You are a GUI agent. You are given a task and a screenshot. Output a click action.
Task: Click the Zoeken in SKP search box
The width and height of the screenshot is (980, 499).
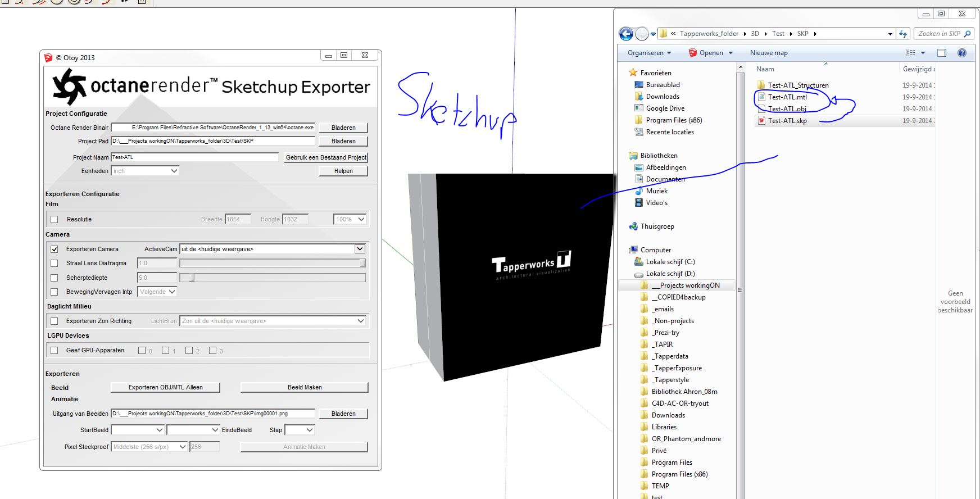(x=943, y=34)
